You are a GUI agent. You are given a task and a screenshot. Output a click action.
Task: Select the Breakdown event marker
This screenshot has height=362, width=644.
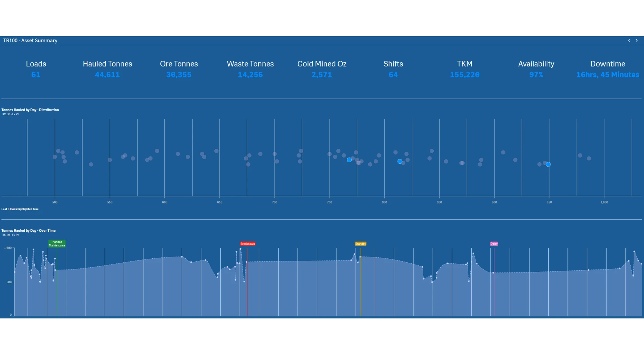tap(247, 244)
